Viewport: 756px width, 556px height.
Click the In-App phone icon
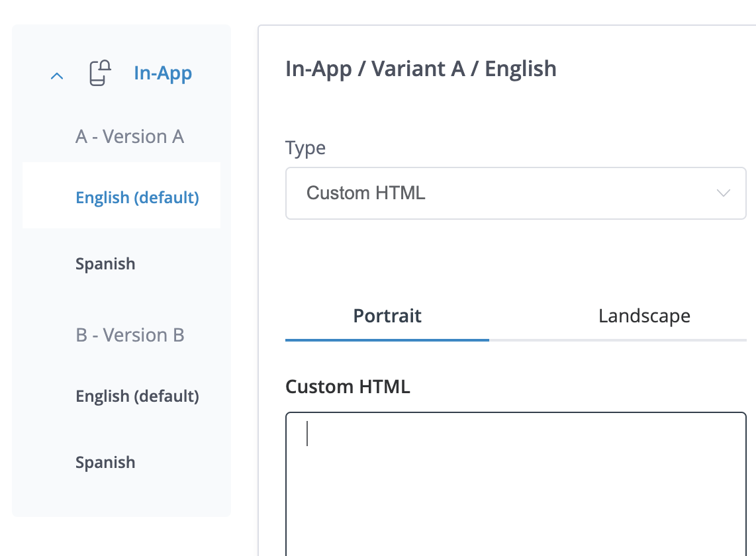[x=99, y=73]
